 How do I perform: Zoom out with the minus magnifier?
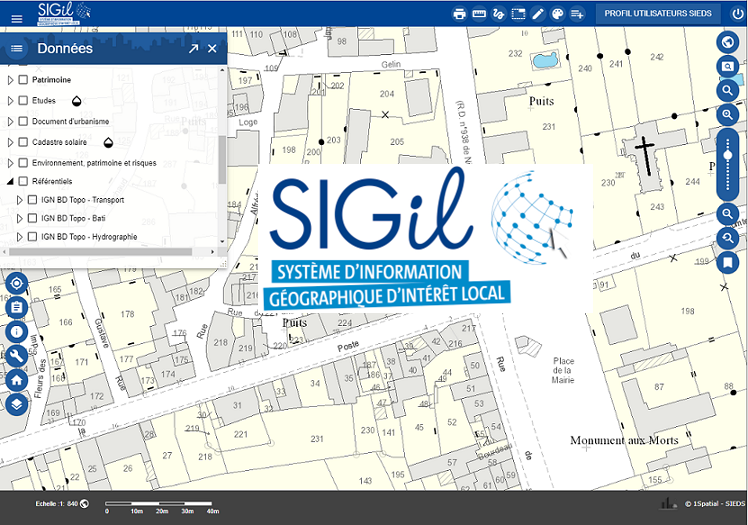pos(727,214)
